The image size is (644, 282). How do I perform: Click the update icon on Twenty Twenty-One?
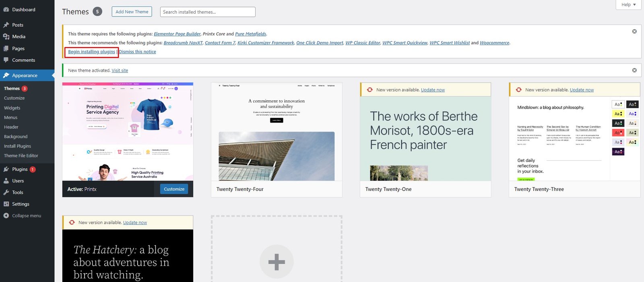coord(369,90)
